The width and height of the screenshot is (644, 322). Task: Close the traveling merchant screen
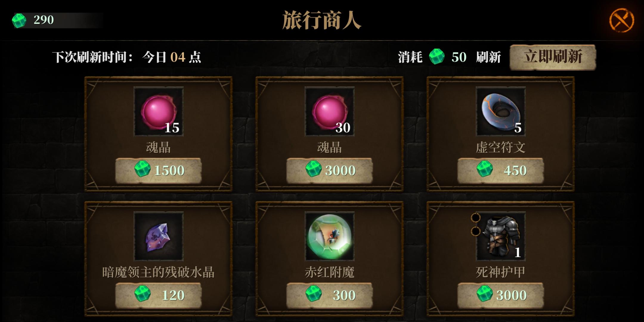(x=621, y=20)
